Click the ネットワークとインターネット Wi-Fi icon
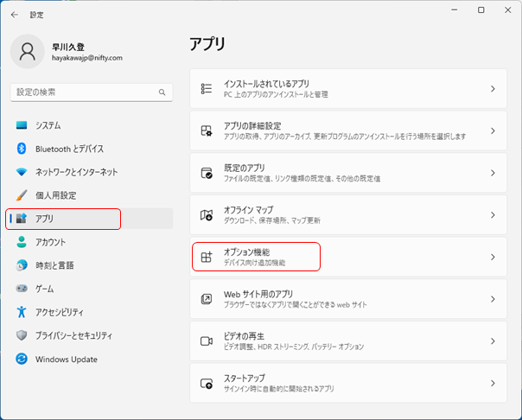This screenshot has width=522, height=420. click(x=22, y=172)
